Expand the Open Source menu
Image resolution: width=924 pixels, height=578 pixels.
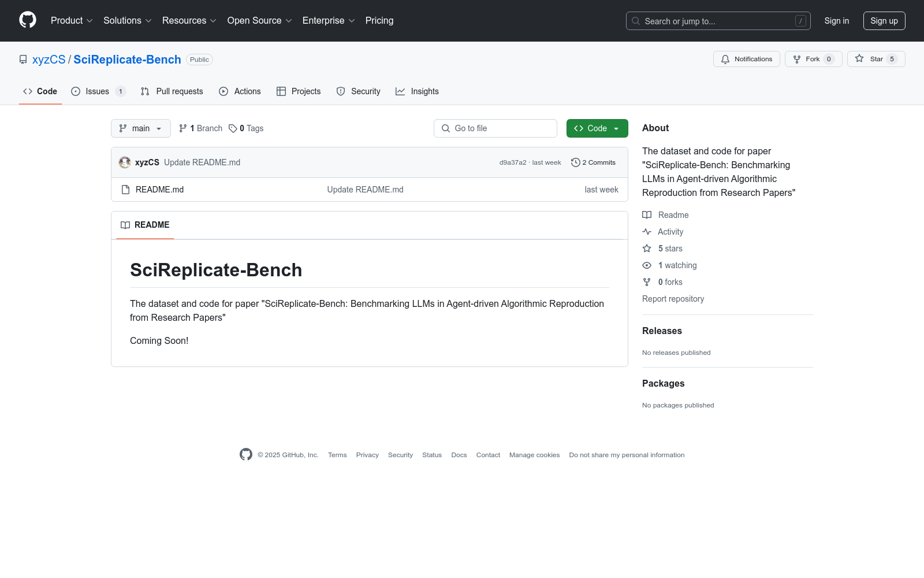(x=260, y=21)
